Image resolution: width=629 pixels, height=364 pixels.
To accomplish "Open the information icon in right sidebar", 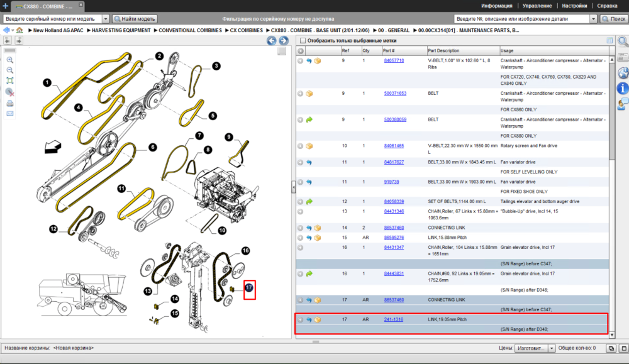I will click(x=623, y=89).
